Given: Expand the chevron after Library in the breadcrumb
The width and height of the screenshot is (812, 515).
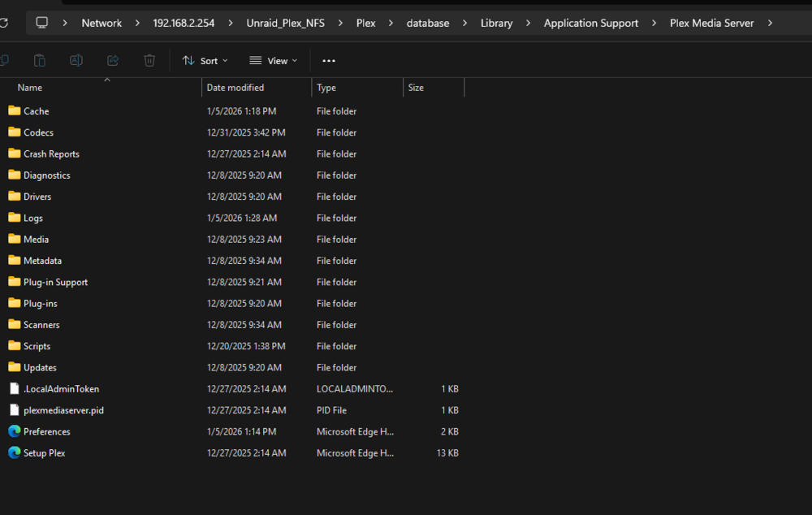Looking at the screenshot, I should [529, 23].
